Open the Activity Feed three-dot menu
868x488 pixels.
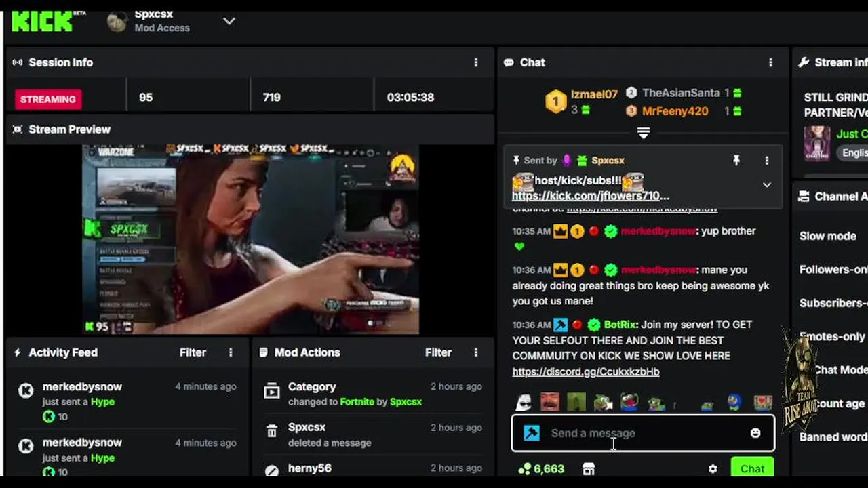click(231, 352)
